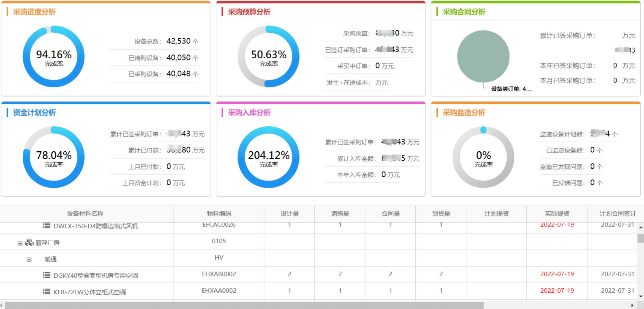The width and height of the screenshot is (644, 309).
Task: Click the 磨浮厂房 cubes icon
Action: tap(29, 243)
